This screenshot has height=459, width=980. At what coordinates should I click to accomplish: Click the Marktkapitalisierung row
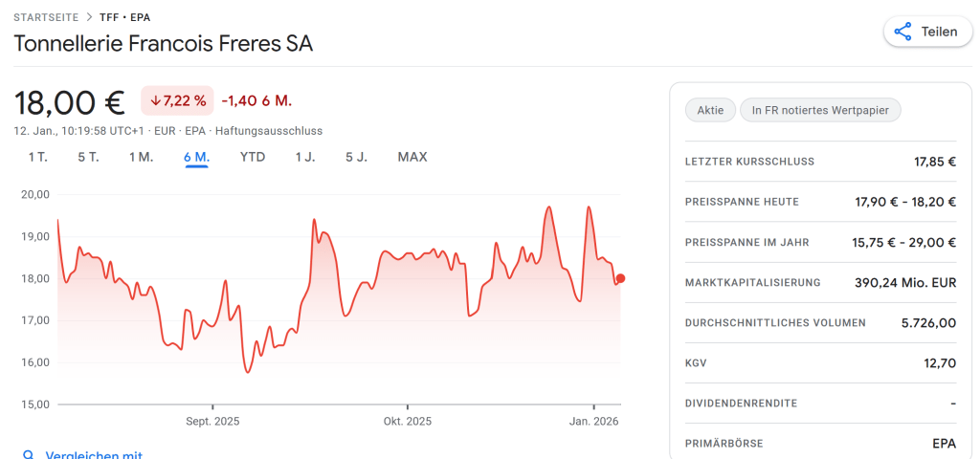820,283
